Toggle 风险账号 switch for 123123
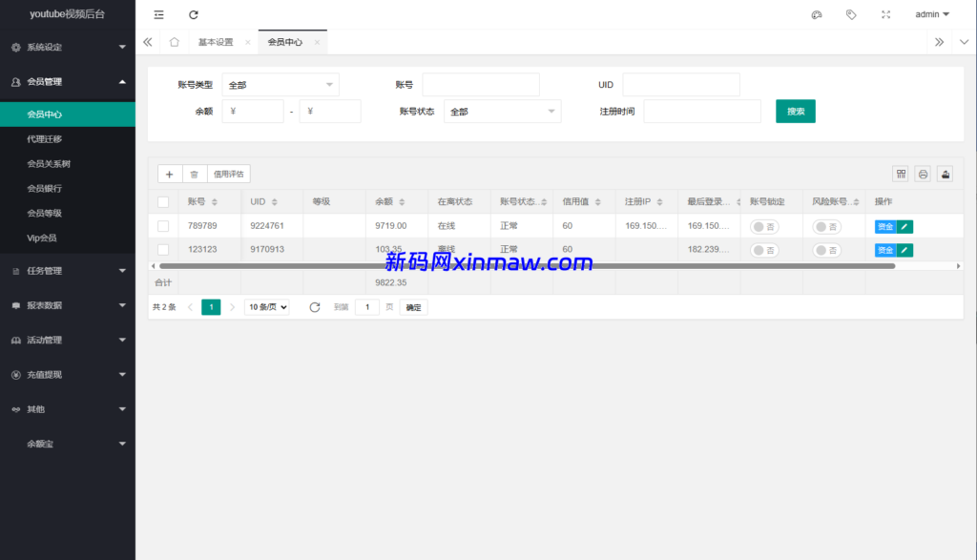The width and height of the screenshot is (977, 560). tap(827, 250)
